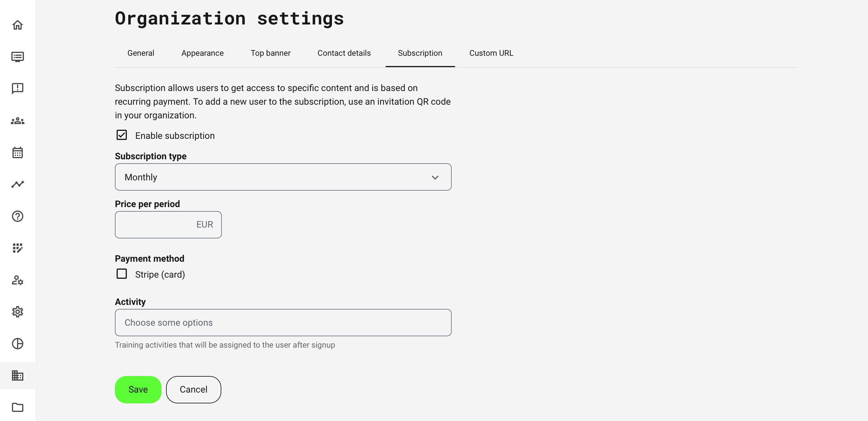Screen dimensions: 868x421
Task: Open the user management gear-person icon
Action: tap(18, 280)
